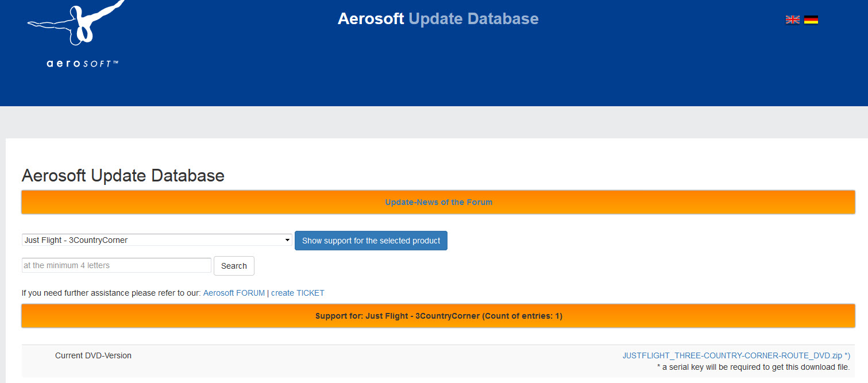The width and height of the screenshot is (868, 383).
Task: Click the white header title Aerosoft Update Database
Action: point(438,19)
